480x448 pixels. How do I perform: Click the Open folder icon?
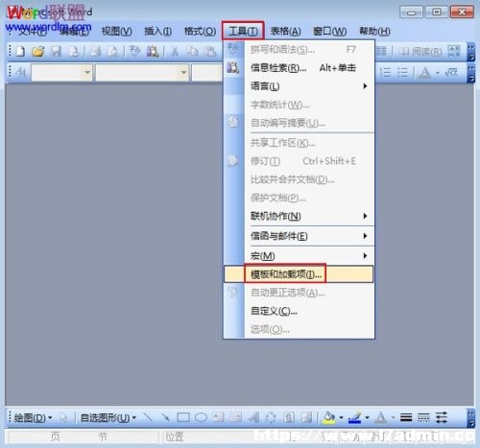point(37,51)
